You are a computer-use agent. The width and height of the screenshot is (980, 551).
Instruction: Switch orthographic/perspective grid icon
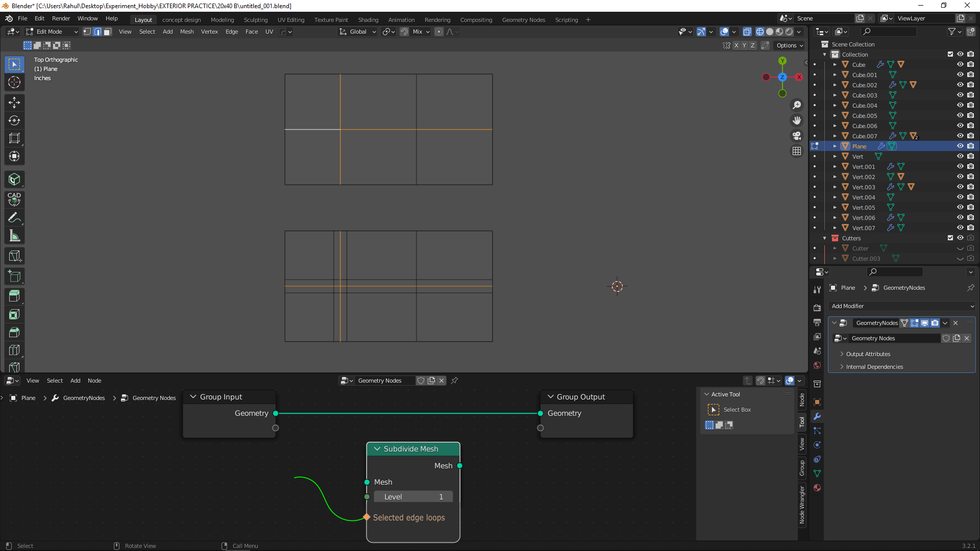point(797,151)
